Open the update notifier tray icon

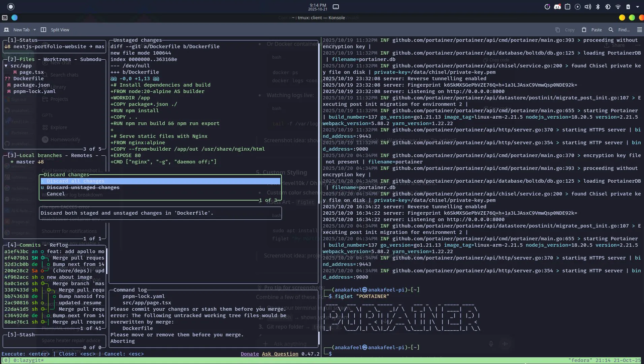tap(547, 7)
